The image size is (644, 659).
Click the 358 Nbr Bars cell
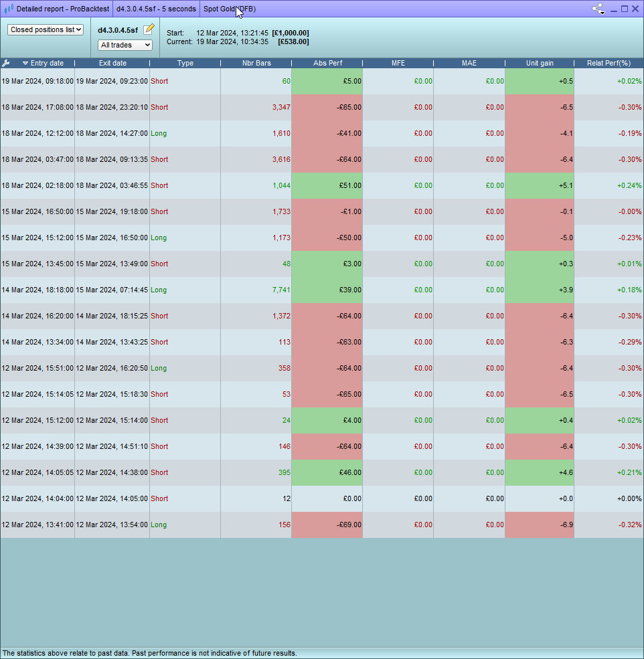(256, 368)
